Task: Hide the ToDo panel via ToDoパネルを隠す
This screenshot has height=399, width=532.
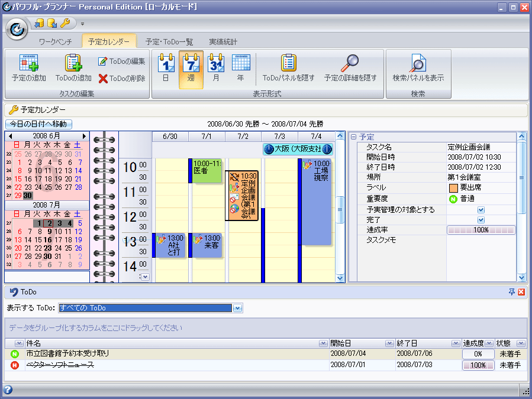Action: tap(288, 69)
